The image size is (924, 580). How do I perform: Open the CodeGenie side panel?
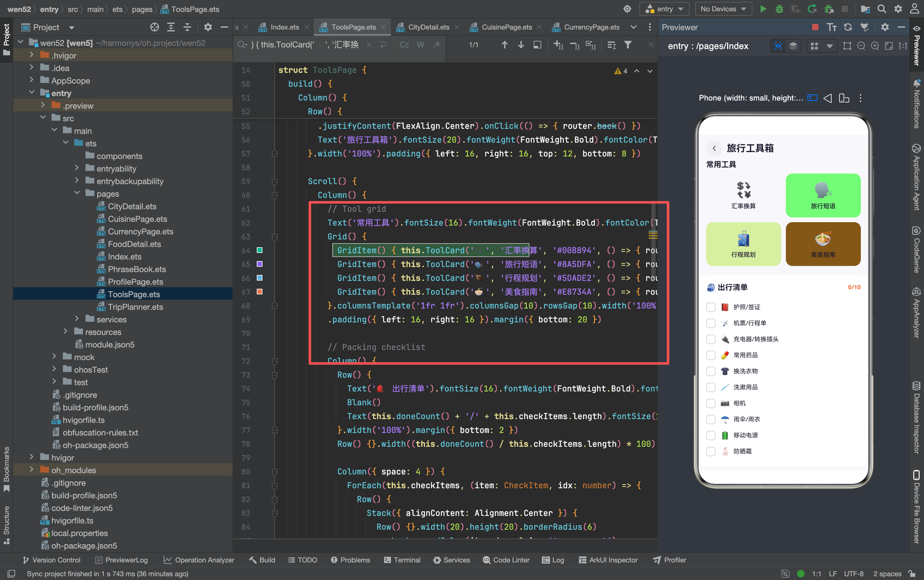[x=916, y=249]
